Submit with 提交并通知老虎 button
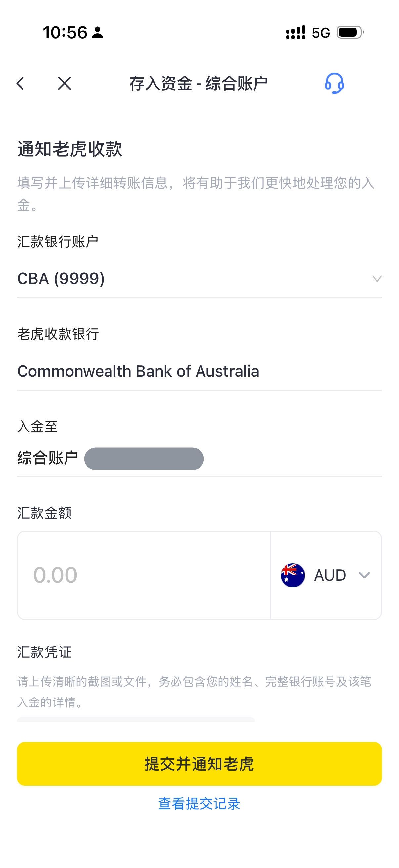 (x=199, y=763)
